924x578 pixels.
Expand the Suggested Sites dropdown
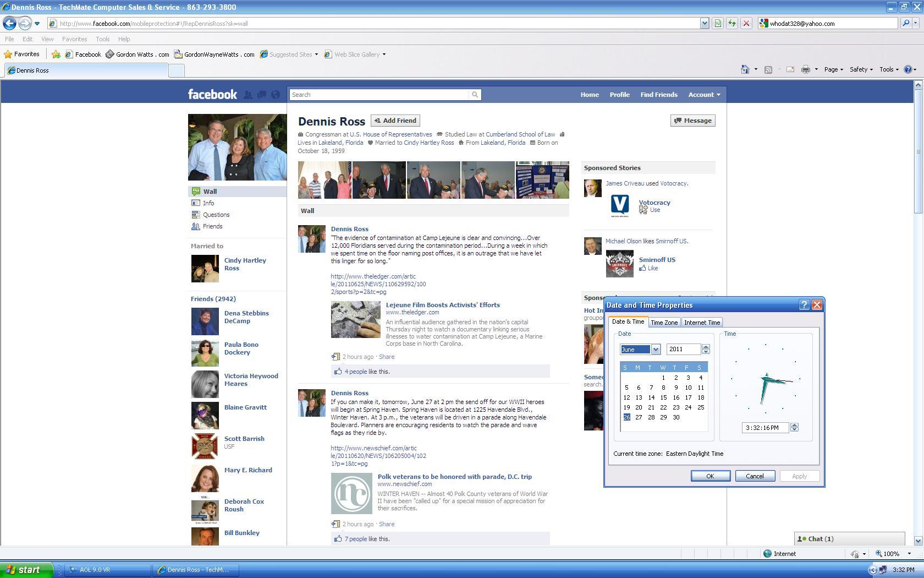(316, 54)
